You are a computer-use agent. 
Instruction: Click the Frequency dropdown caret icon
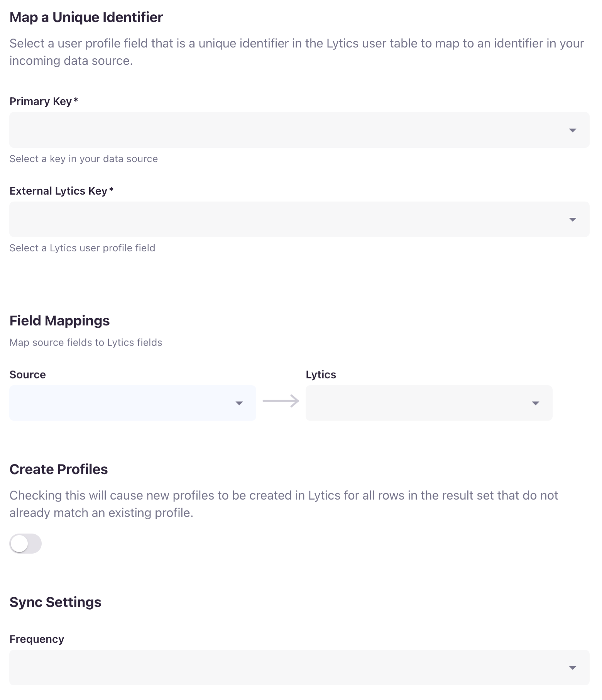coord(572,668)
